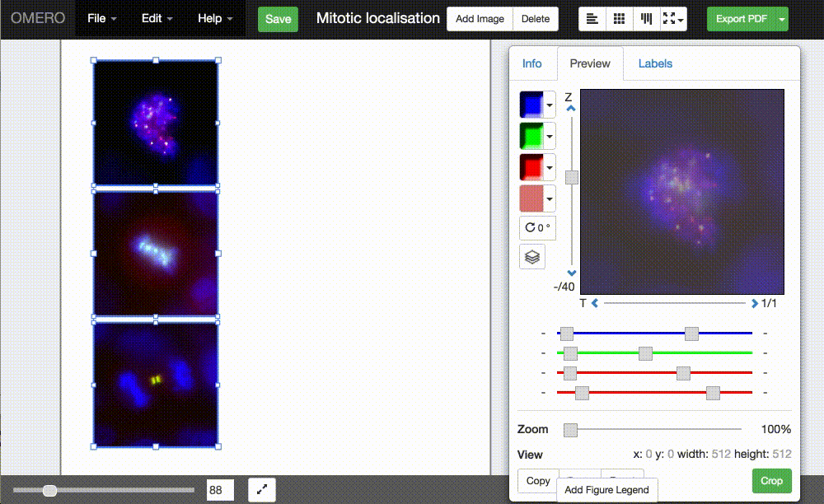This screenshot has width=824, height=504.
Task: Open blue channel color dropdown arrow
Action: (549, 105)
